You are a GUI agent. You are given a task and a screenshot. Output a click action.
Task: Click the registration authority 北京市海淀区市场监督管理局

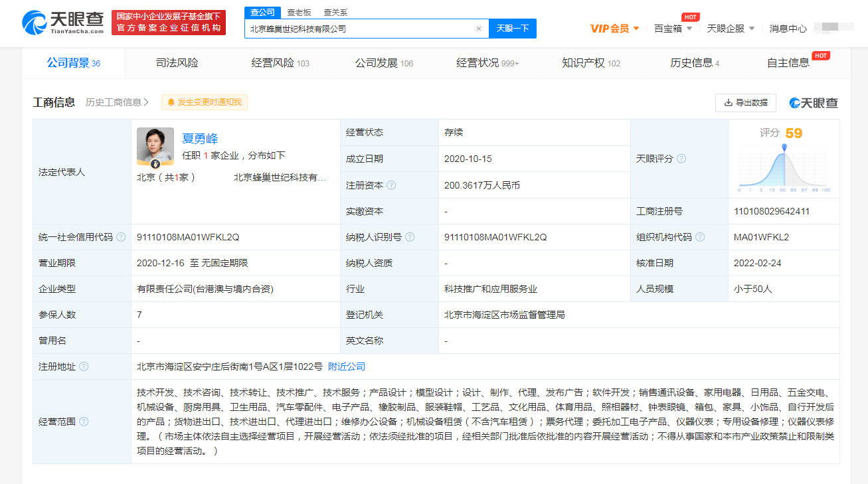505,315
